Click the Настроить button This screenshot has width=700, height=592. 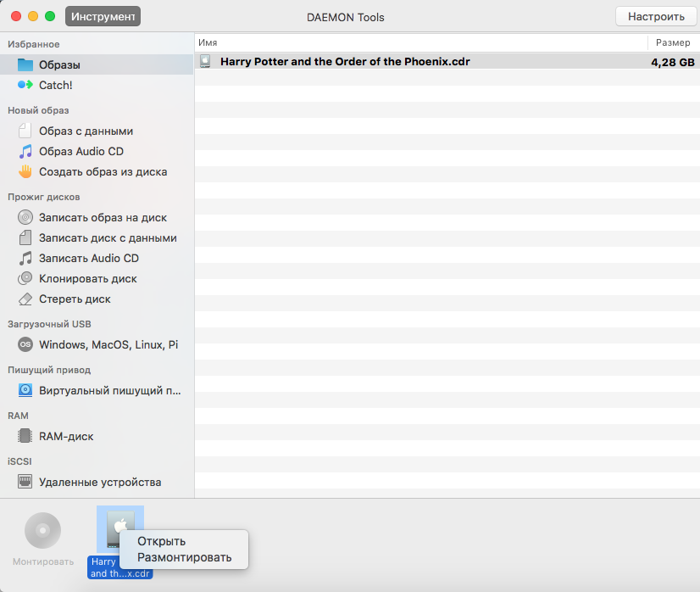coord(656,16)
